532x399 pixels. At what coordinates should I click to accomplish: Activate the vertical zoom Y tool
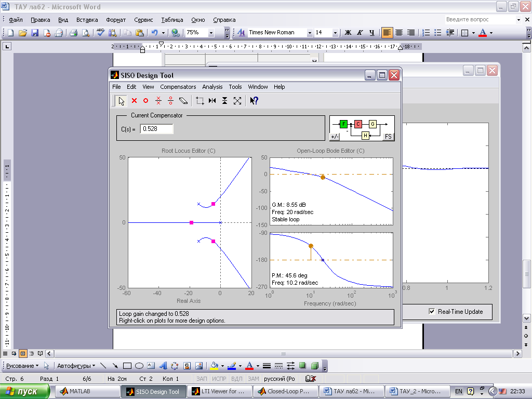point(224,101)
